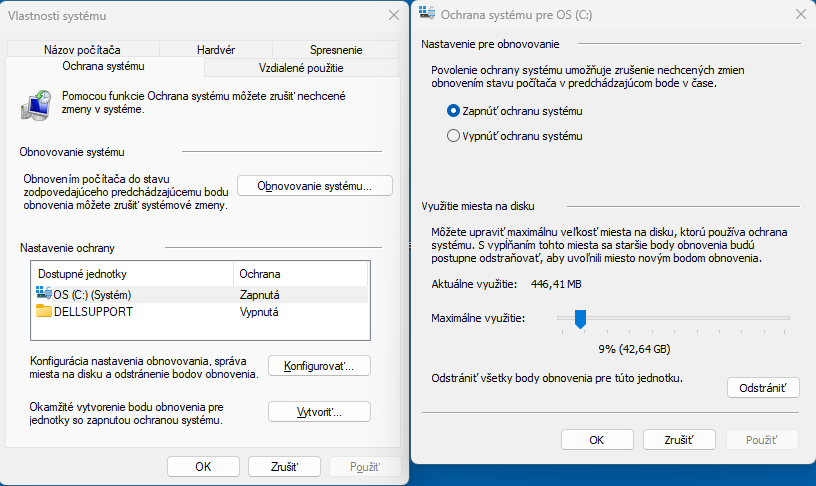Open the Hardvér tab
Image resolution: width=816 pixels, height=486 pixels.
214,49
